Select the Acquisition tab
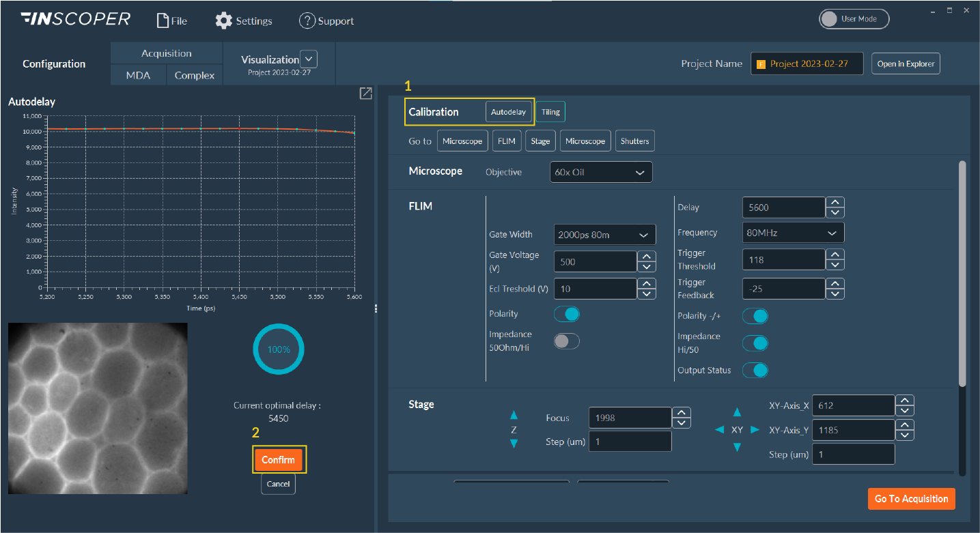980x533 pixels. point(166,53)
